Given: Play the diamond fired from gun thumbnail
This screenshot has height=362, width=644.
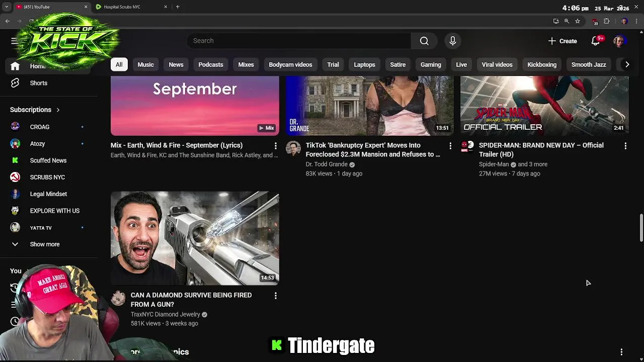Looking at the screenshot, I should click(x=195, y=238).
